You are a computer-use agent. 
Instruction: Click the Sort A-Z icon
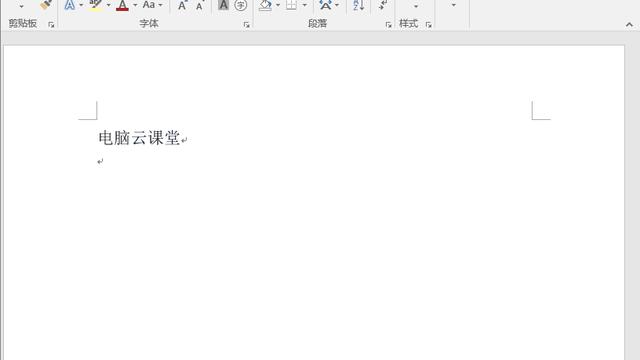[358, 5]
